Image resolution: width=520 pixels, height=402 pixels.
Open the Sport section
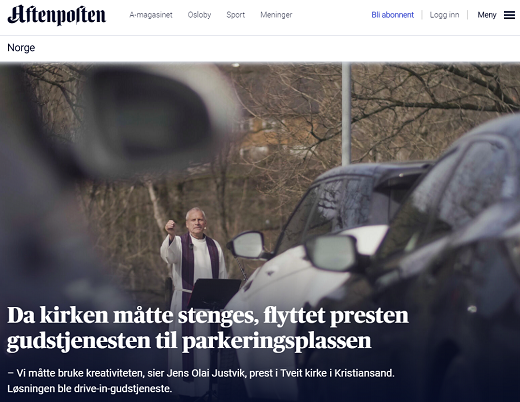(236, 15)
